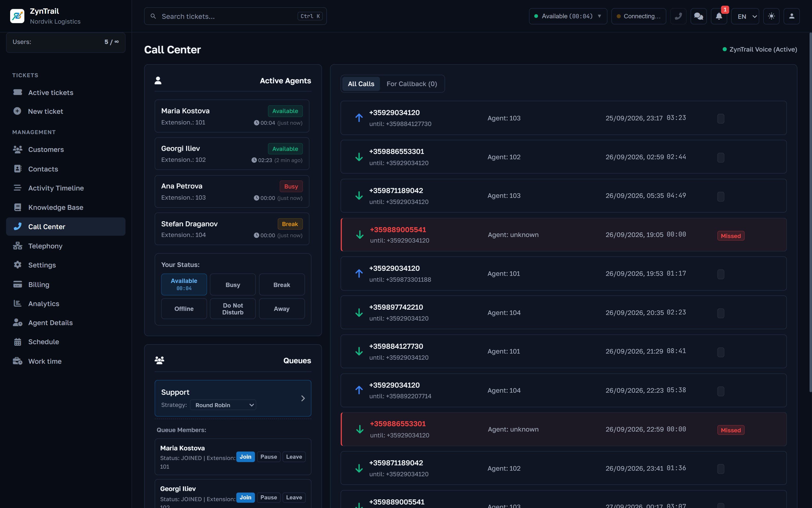Screen dimensions: 812x508
Task: Click the Activity Timeline sidebar icon
Action: (18, 188)
